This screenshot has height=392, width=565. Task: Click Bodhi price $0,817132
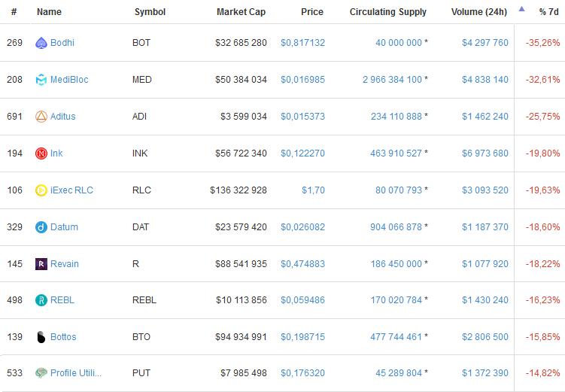(x=302, y=43)
